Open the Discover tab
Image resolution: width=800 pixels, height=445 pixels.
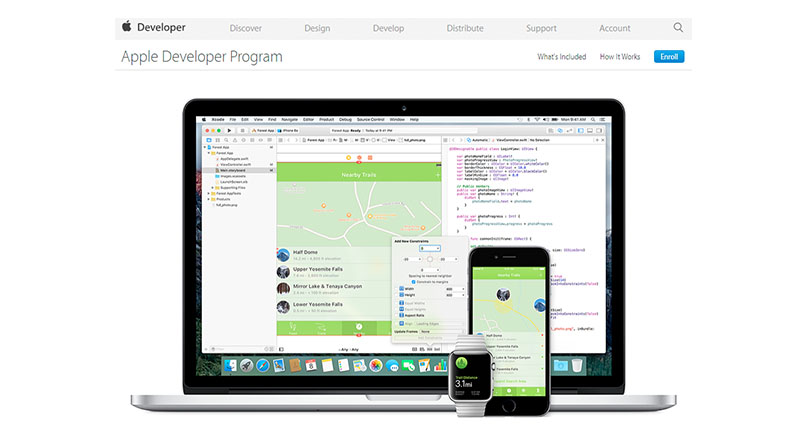(x=245, y=28)
